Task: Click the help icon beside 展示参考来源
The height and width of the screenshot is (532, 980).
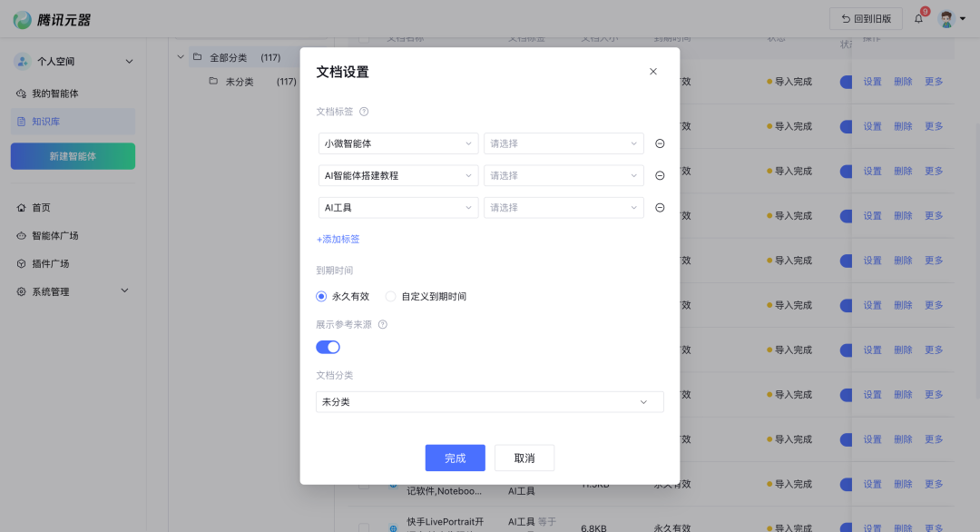Action: (x=383, y=324)
